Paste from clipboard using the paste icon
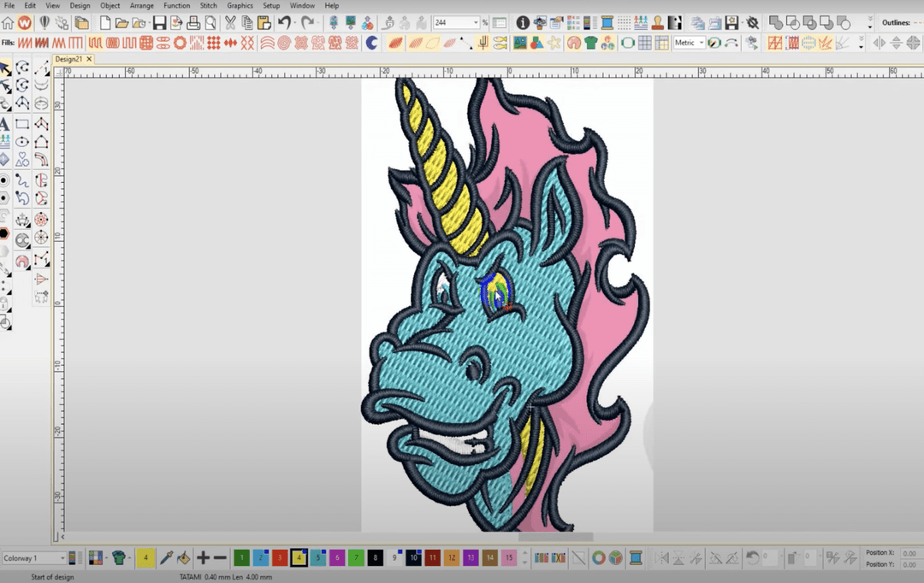Screen dimensions: 924x583 (x=264, y=23)
